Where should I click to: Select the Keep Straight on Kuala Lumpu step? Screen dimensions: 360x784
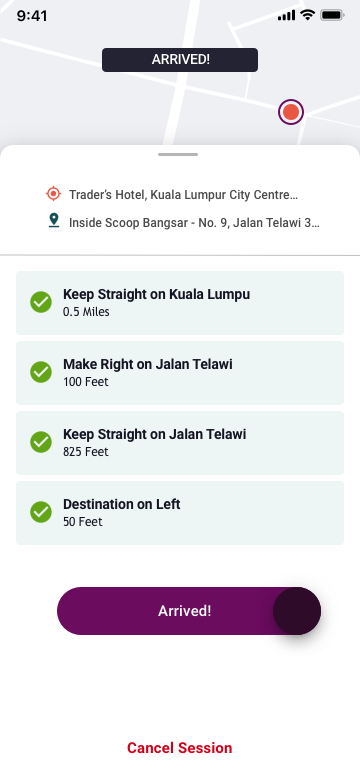click(180, 303)
